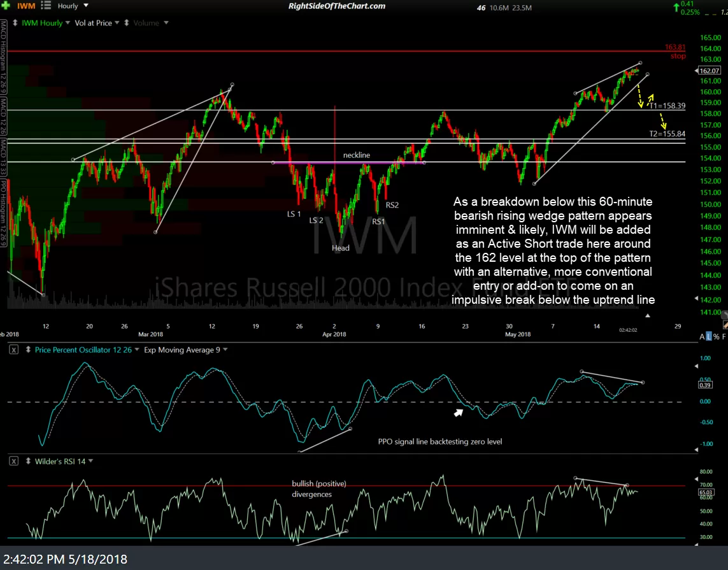Click the Price Percent Oscillator 12 26 label
Image resolution: width=728 pixels, height=570 pixels.
click(x=83, y=350)
